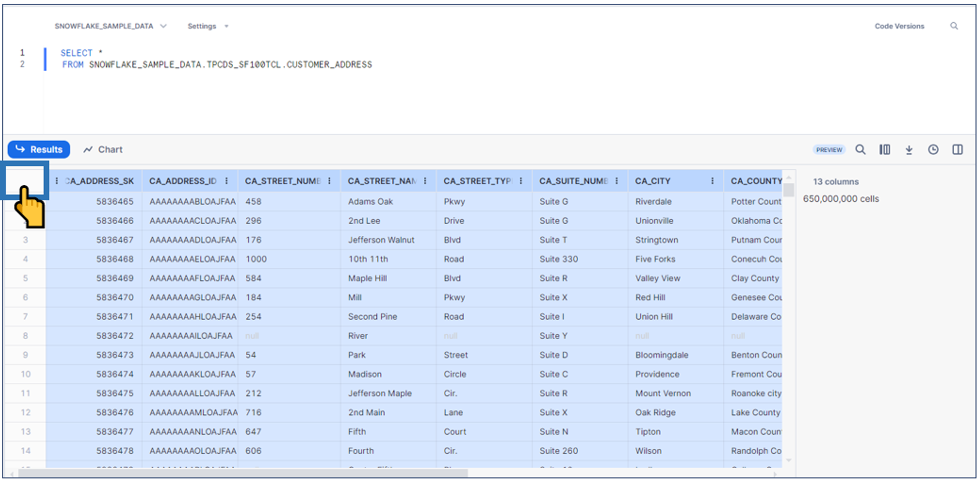The height and width of the screenshot is (483, 980).
Task: Click the select-all corner cell of the grid
Action: tap(25, 180)
